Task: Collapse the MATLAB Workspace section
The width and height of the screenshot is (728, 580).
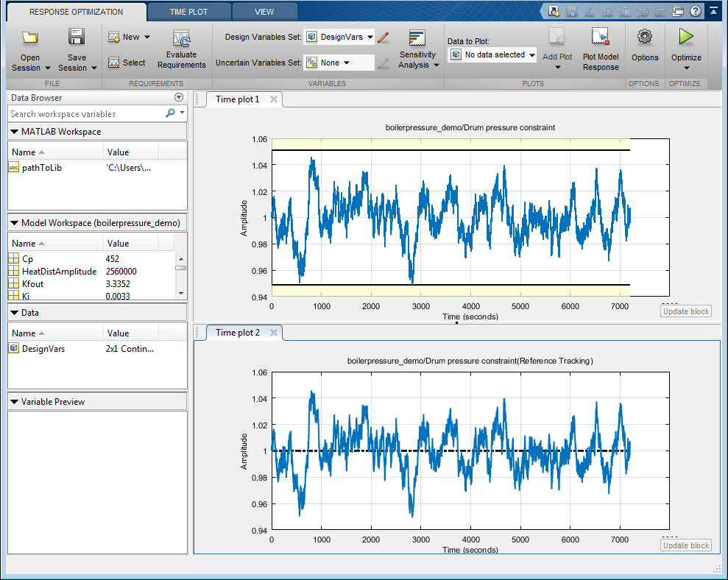Action: pos(15,132)
